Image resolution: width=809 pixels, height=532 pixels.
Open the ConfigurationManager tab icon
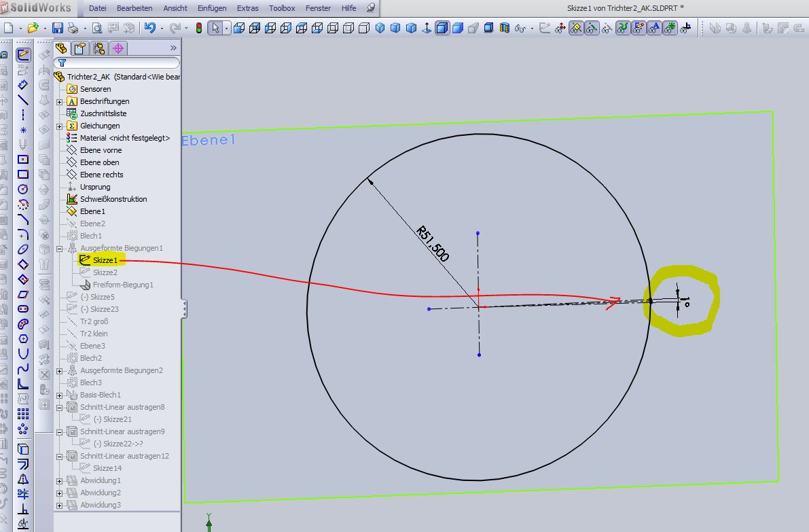(99, 48)
